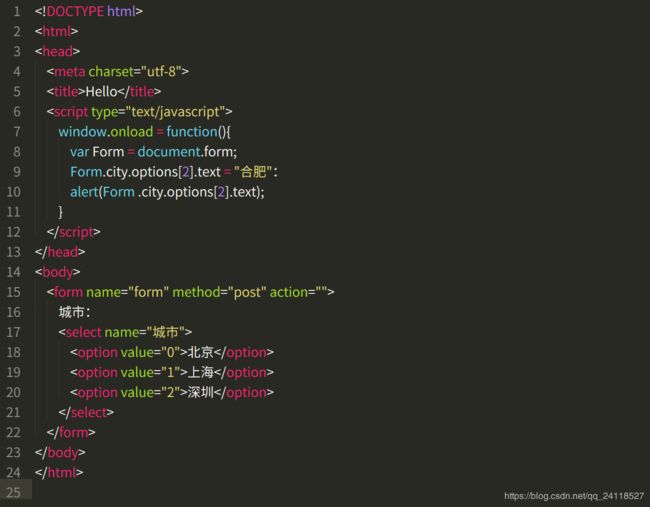Screen dimensions: 650x507
Task: Click the closing "body" tag on line 23
Action: click(x=63, y=453)
